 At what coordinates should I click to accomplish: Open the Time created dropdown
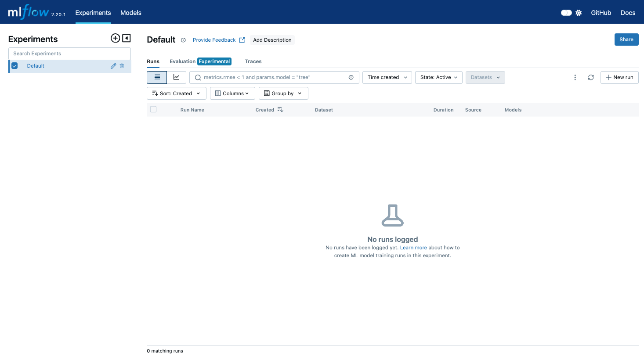[387, 77]
